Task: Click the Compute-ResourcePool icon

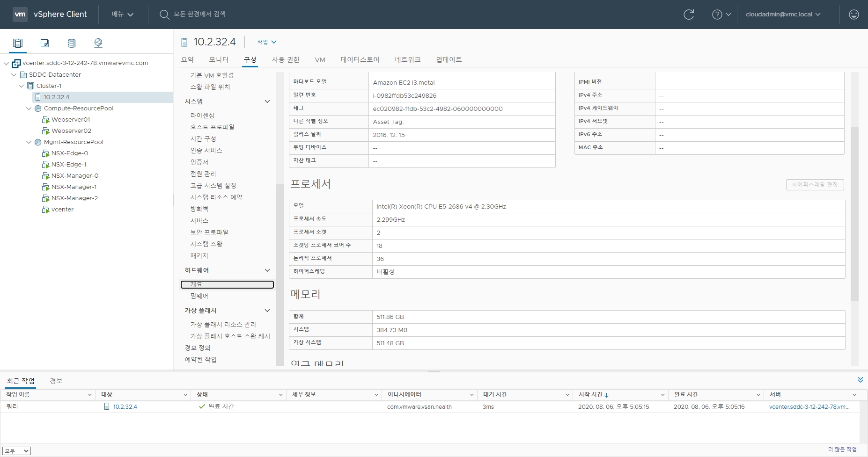Action: [x=38, y=109]
